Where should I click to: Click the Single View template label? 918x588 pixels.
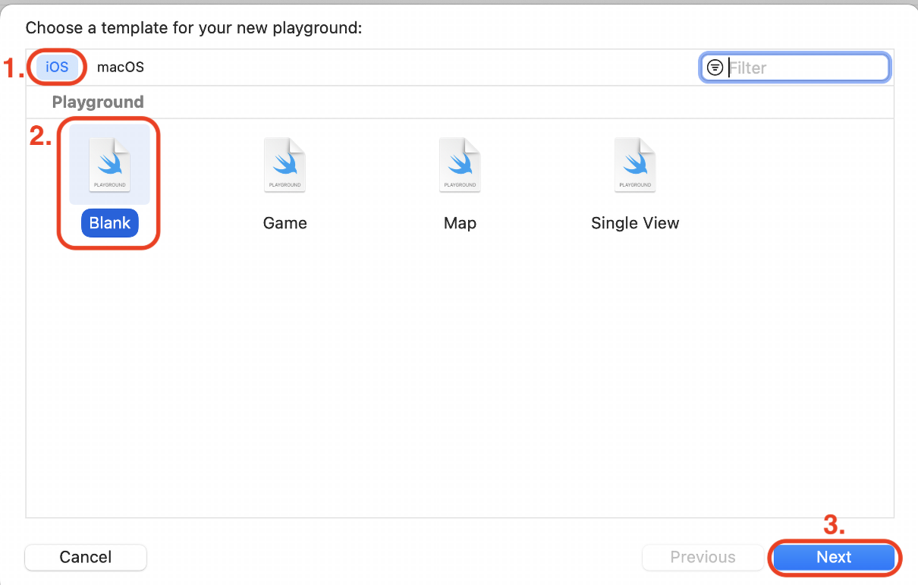pyautogui.click(x=635, y=223)
